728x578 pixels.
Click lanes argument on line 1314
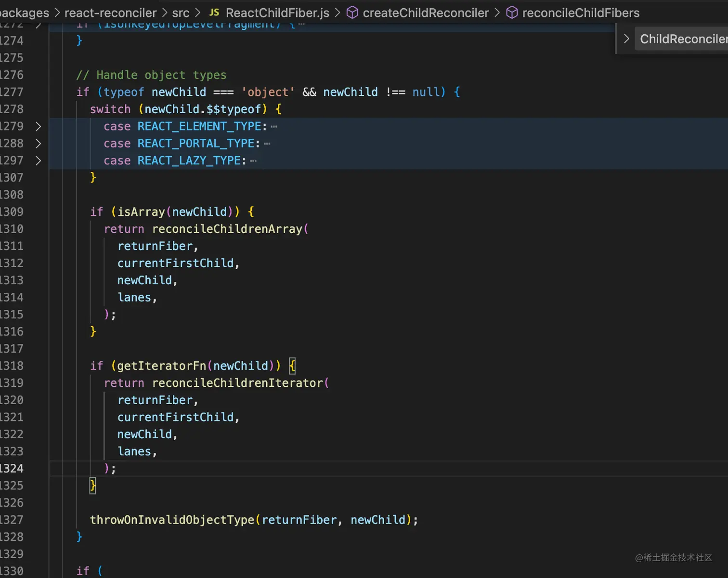coord(134,298)
